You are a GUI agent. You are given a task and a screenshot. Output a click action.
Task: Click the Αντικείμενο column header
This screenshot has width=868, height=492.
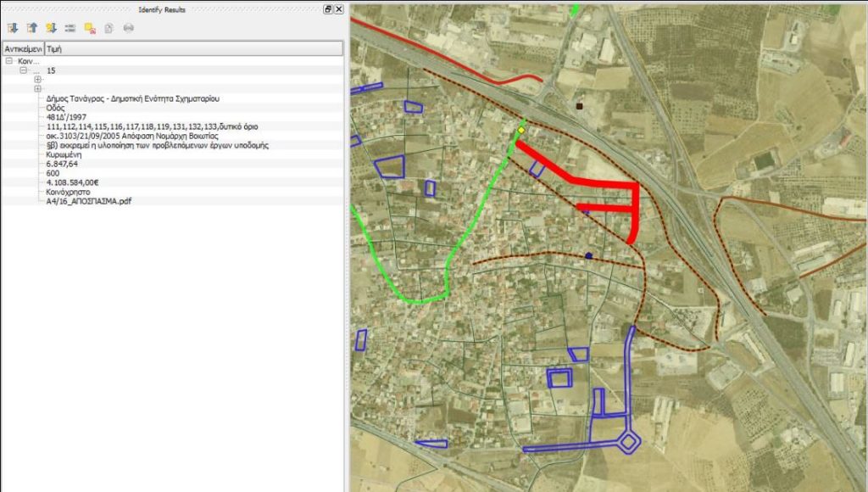point(23,49)
